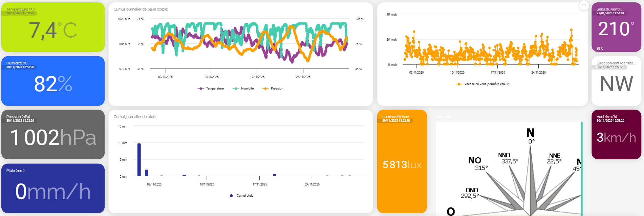Click orange wind speed legend marker
The image size is (644, 216).
(459, 84)
